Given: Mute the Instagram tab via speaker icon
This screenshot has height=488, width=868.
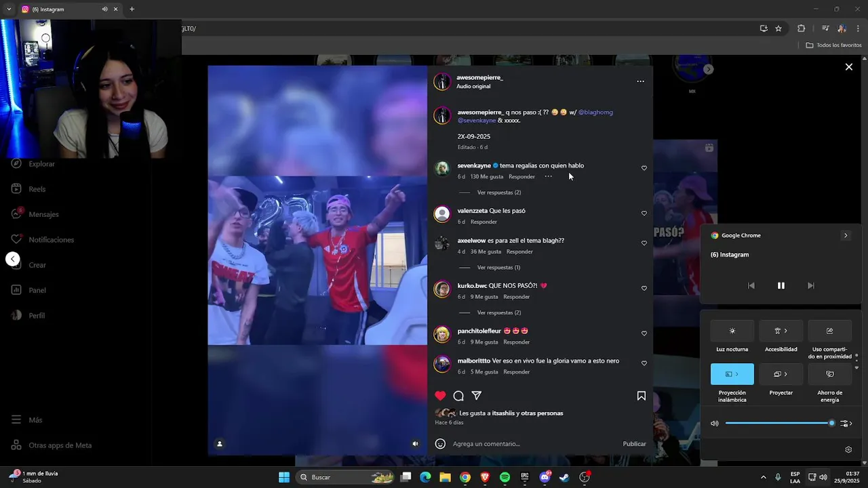Looking at the screenshot, I should [104, 9].
